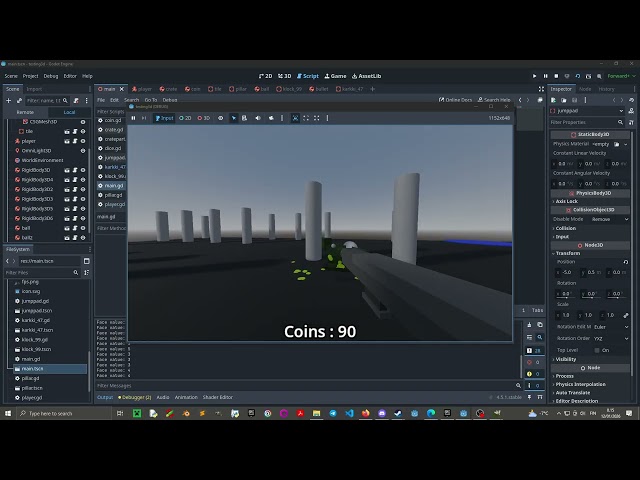
Task: Click the FileSystem filter search icon
Action: click(x=76, y=273)
